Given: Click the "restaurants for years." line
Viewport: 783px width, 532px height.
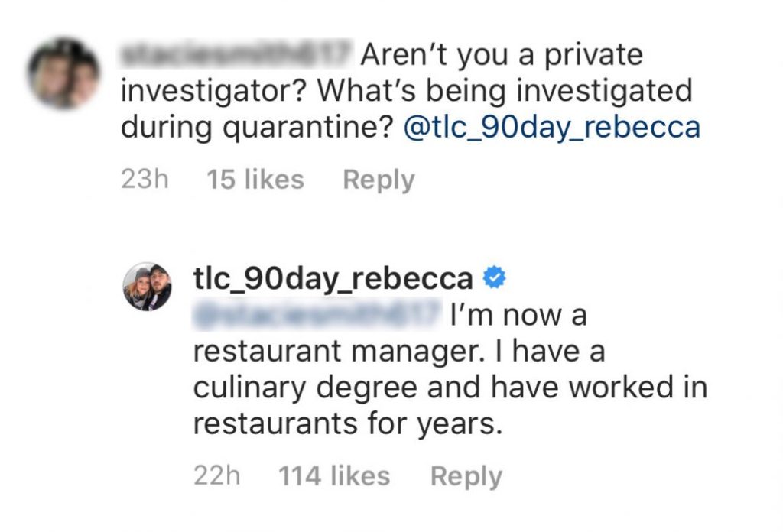Looking at the screenshot, I should 347,423.
